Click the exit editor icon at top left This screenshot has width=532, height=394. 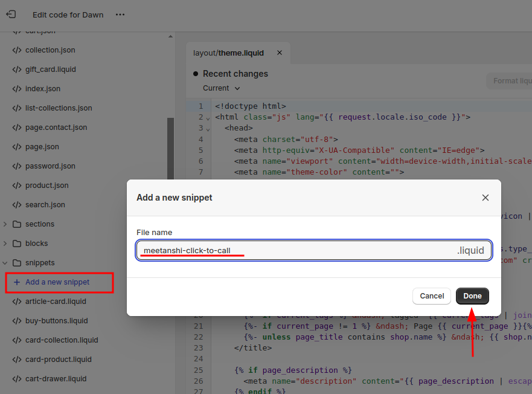(x=11, y=15)
